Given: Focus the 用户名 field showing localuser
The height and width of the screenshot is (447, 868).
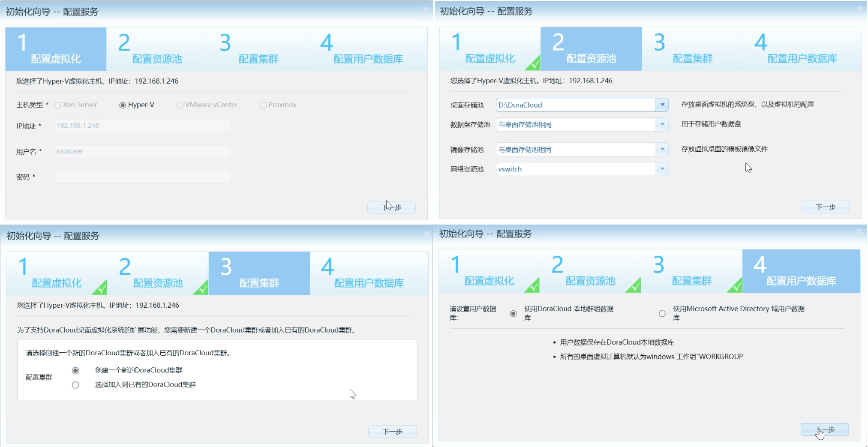Looking at the screenshot, I should pyautogui.click(x=142, y=151).
